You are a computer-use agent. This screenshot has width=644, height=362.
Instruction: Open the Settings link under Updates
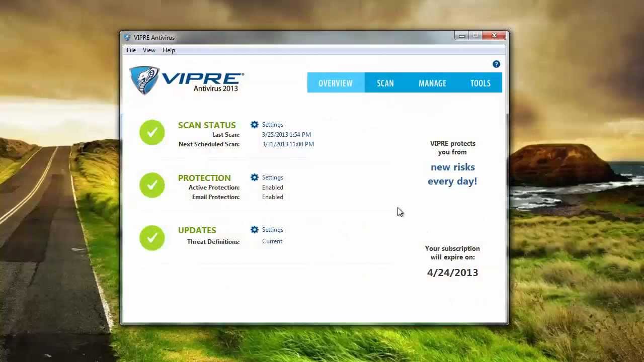[272, 230]
